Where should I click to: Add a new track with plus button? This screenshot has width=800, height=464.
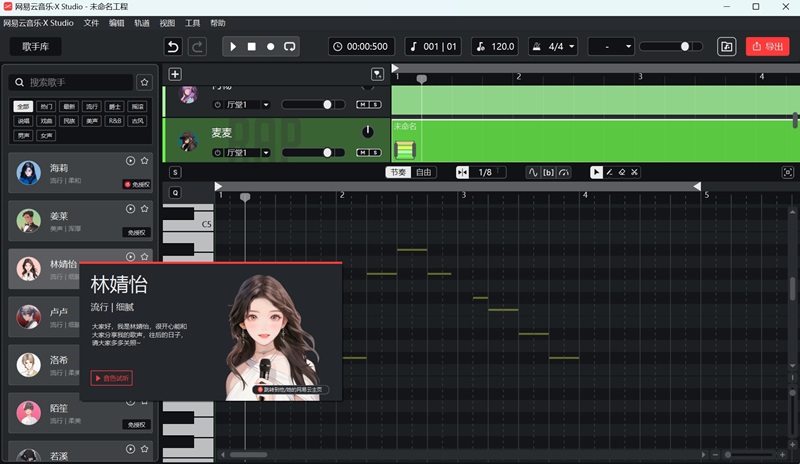tap(175, 74)
